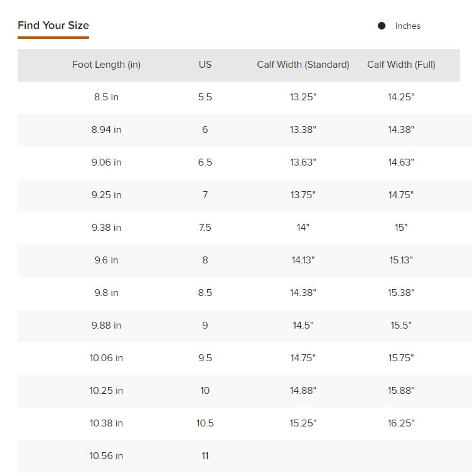Select the 16.25" full calf width cell

401,423
